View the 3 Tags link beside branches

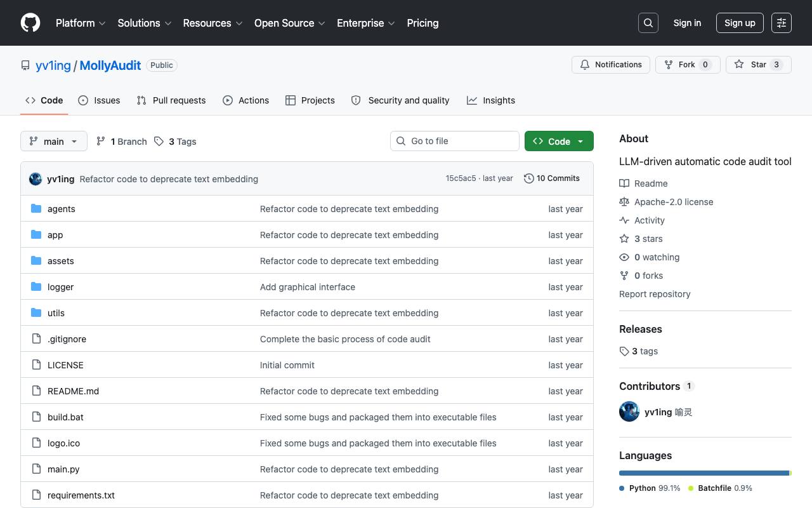tap(175, 142)
